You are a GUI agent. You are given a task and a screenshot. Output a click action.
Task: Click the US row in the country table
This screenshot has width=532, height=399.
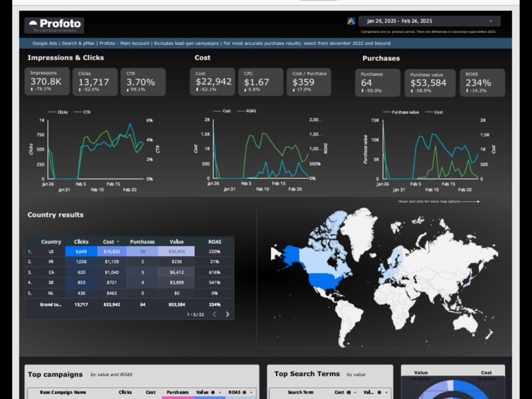tap(129, 252)
